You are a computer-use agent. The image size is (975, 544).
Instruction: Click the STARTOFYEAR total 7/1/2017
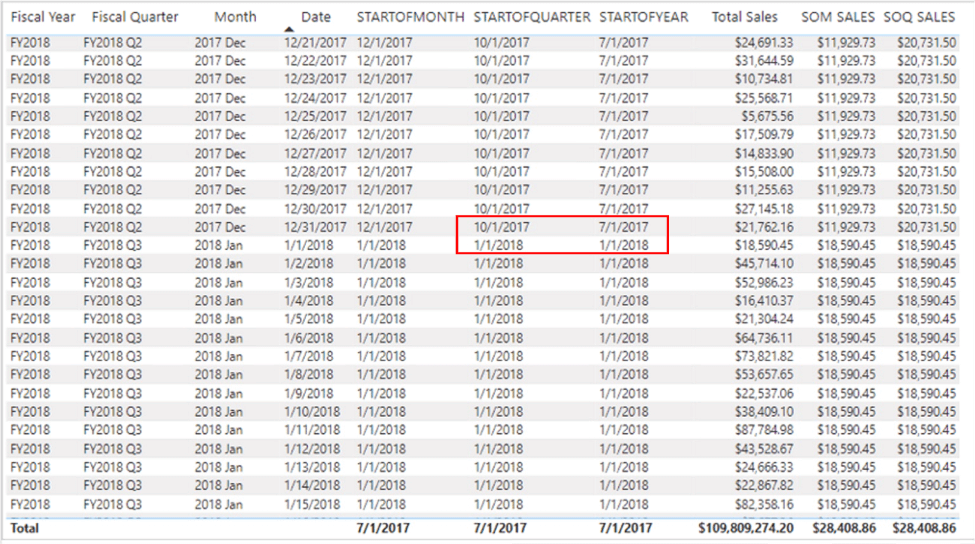tap(626, 528)
